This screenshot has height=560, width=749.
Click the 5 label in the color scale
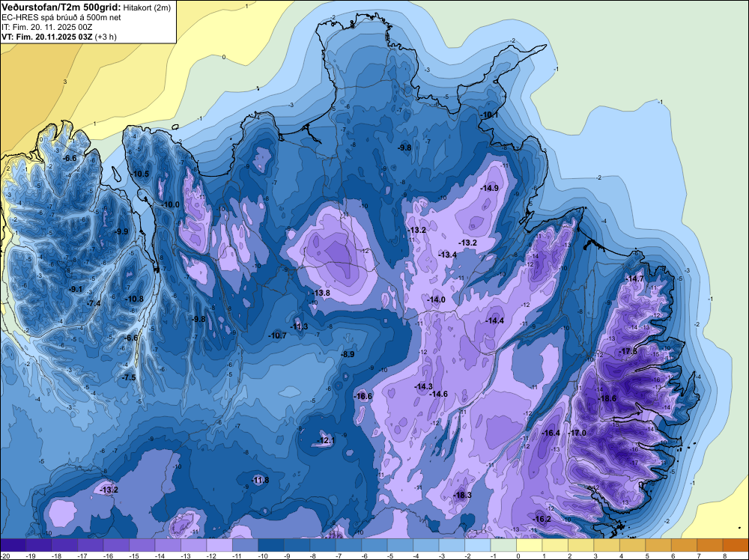647,556
